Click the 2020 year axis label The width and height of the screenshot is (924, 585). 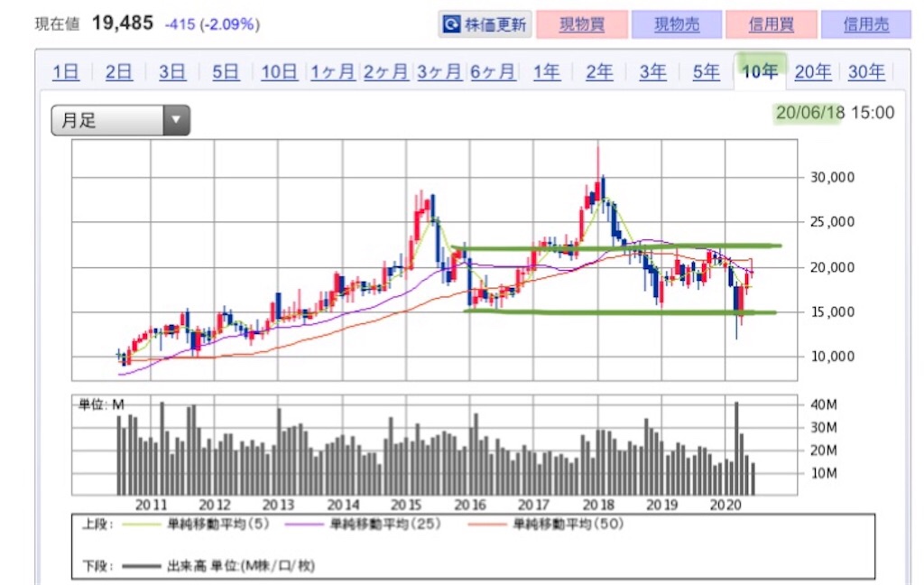pyautogui.click(x=725, y=506)
